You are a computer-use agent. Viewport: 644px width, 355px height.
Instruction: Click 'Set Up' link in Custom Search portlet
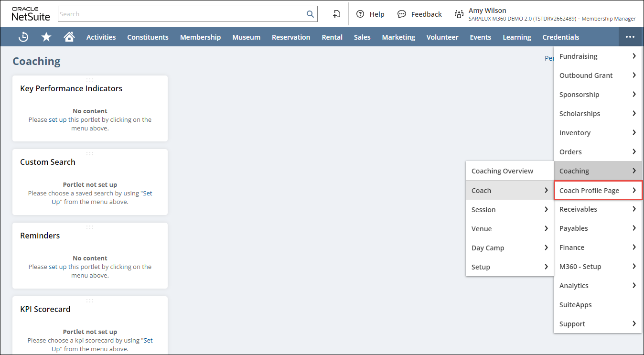tap(148, 194)
